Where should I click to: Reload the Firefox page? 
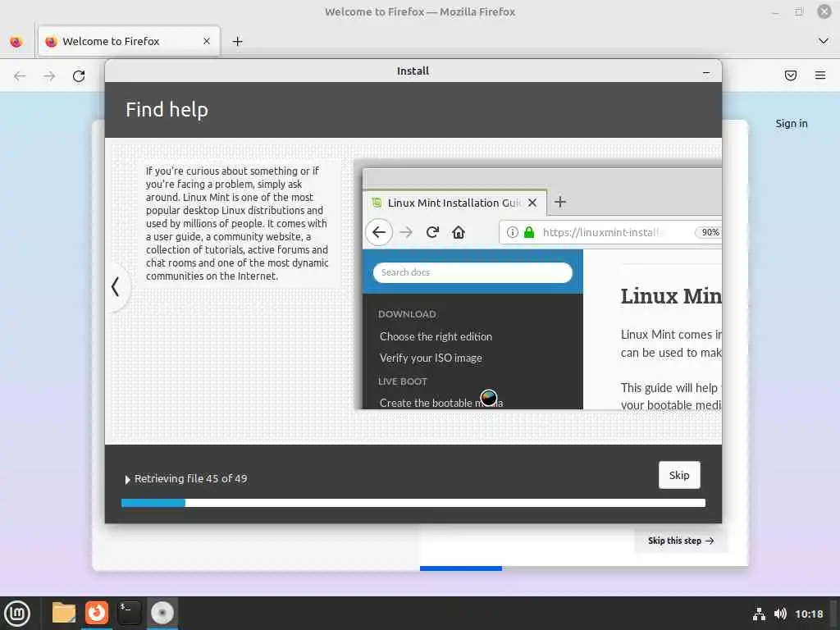click(x=79, y=75)
